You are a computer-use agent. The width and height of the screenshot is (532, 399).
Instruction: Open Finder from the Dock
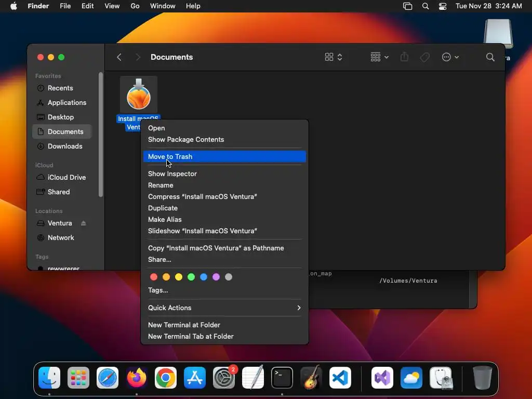coord(49,378)
